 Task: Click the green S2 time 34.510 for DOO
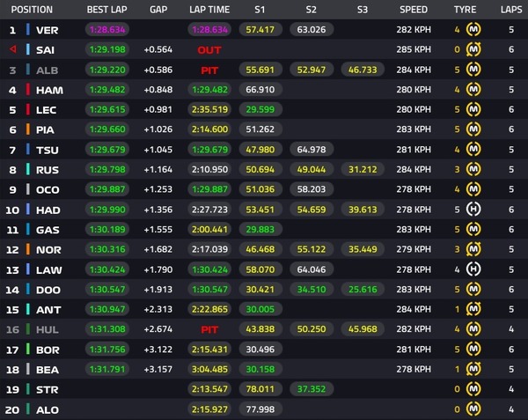(x=312, y=290)
